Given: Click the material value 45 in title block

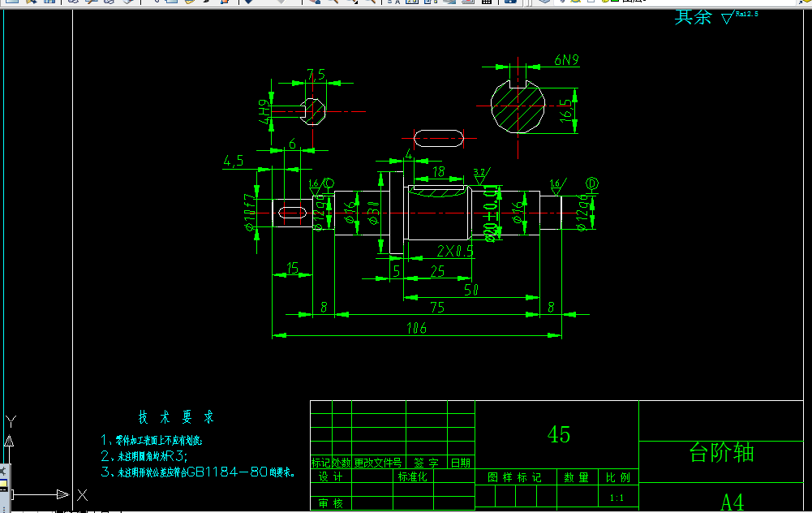Looking at the screenshot, I should coord(559,434).
